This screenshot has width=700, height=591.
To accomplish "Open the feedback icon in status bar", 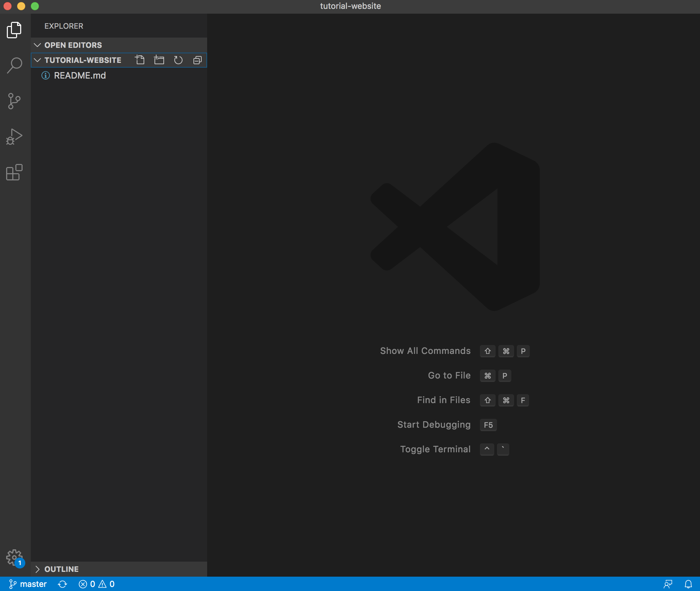I will (668, 584).
